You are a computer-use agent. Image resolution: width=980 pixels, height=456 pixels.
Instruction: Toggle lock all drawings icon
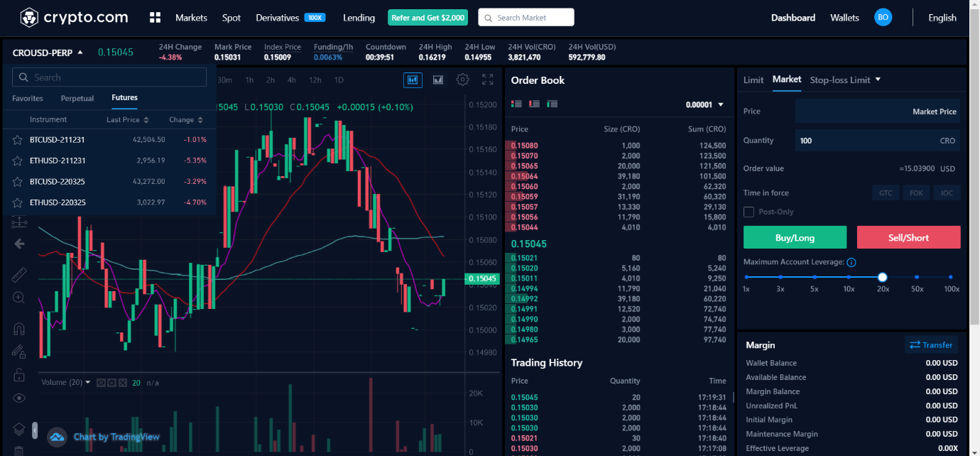point(19,374)
